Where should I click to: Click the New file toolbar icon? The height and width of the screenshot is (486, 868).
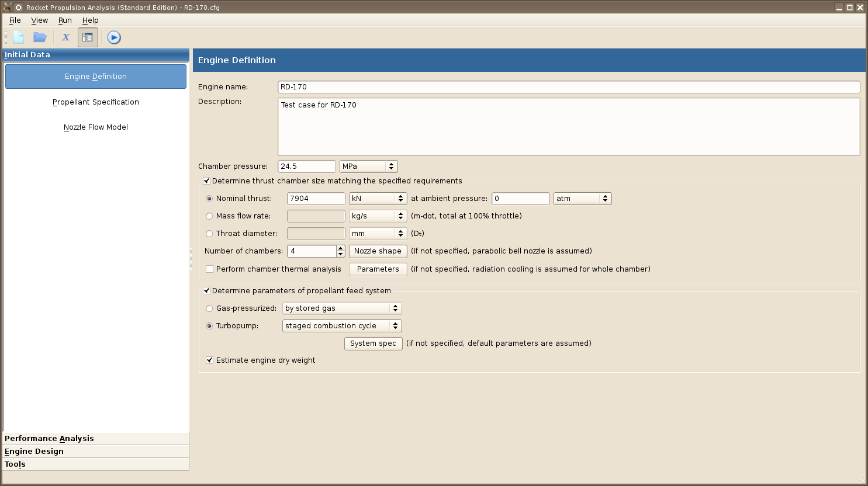(19, 37)
